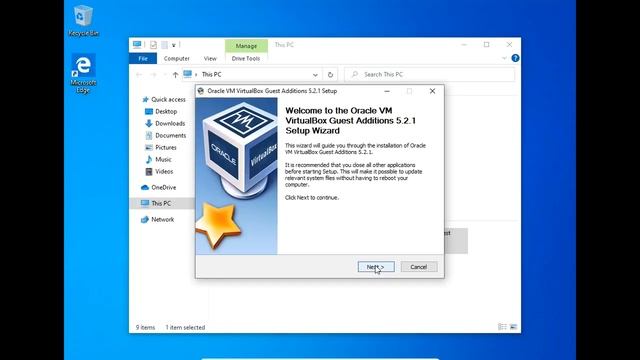Minimize the File Explorer window
Image resolution: width=640 pixels, height=360 pixels.
[x=464, y=44]
